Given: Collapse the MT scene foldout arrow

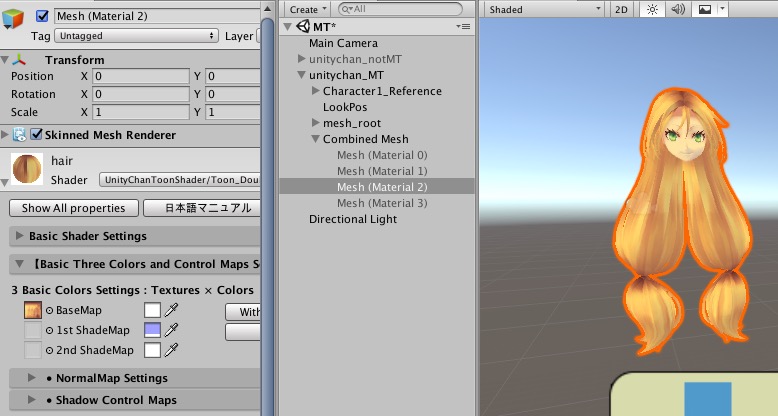Looking at the screenshot, I should point(288,26).
